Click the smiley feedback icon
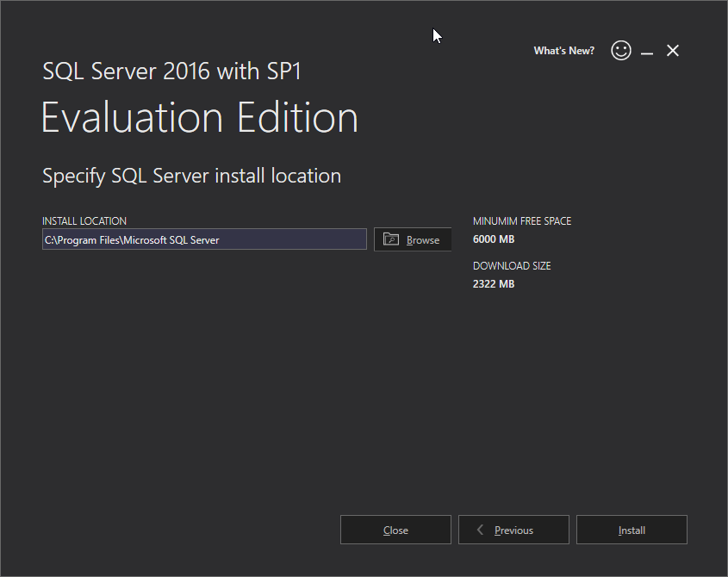 tap(621, 50)
